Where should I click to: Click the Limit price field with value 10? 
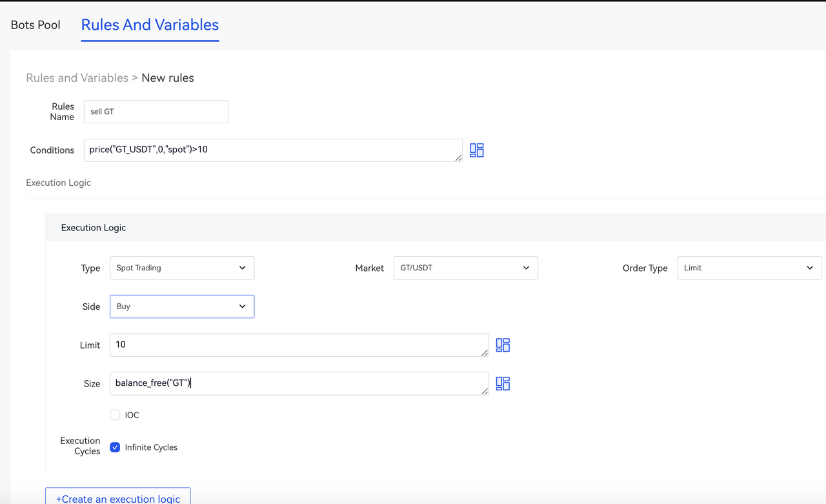[297, 345]
